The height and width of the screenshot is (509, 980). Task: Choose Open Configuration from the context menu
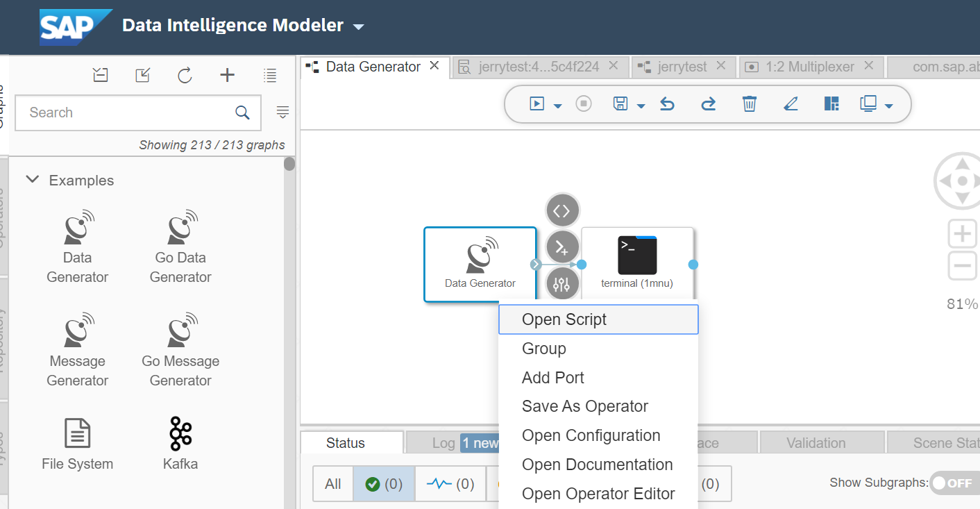[x=598, y=435]
